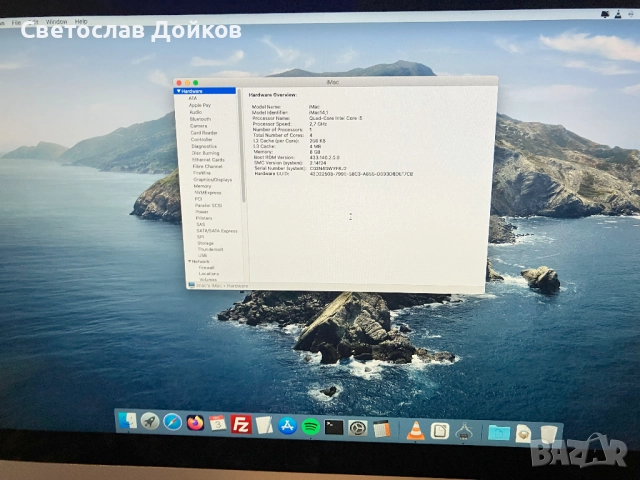Open Safari from the Dock

(173, 422)
